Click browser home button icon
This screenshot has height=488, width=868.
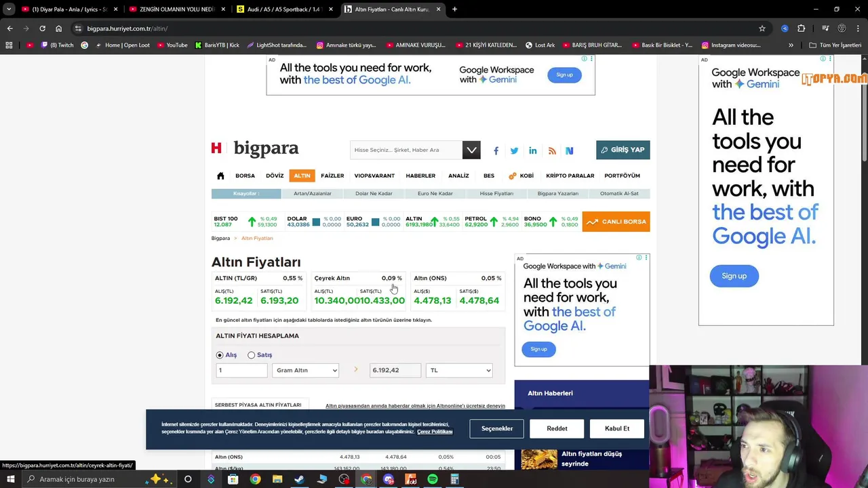(x=58, y=28)
